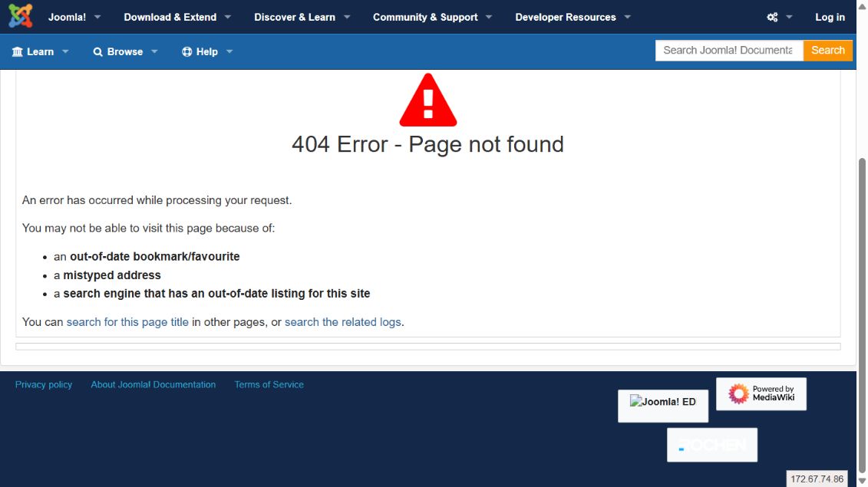The width and height of the screenshot is (868, 487).
Task: Expand the Community & Support dropdown caret
Action: (x=489, y=17)
